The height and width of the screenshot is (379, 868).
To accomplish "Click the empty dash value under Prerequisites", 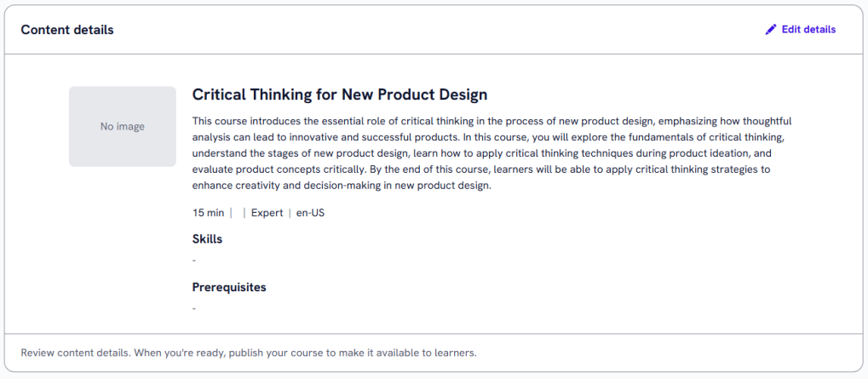I will click(x=194, y=307).
